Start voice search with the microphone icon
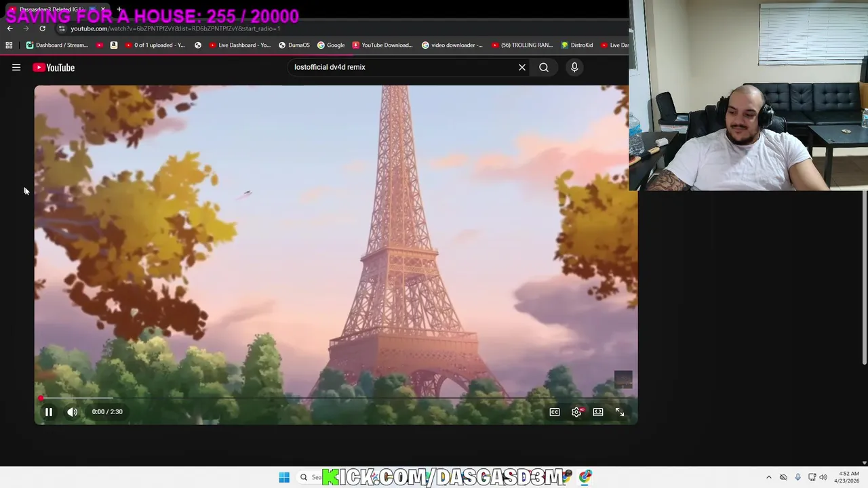Screen dimensions: 868x488 (x=574, y=67)
